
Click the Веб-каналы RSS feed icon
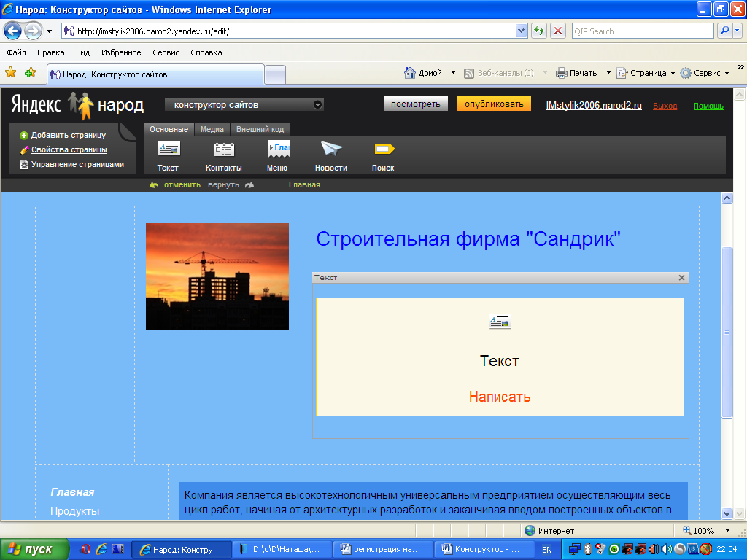pyautogui.click(x=469, y=74)
